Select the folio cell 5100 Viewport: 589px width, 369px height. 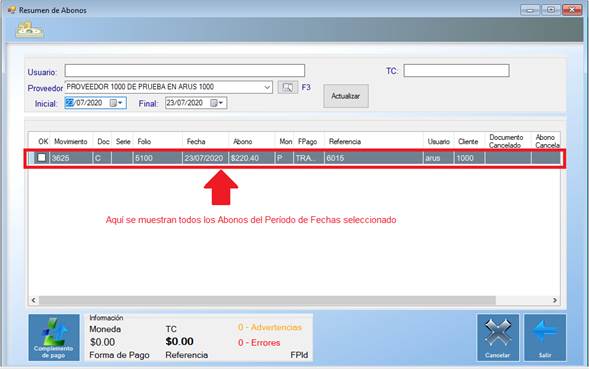tap(158, 158)
